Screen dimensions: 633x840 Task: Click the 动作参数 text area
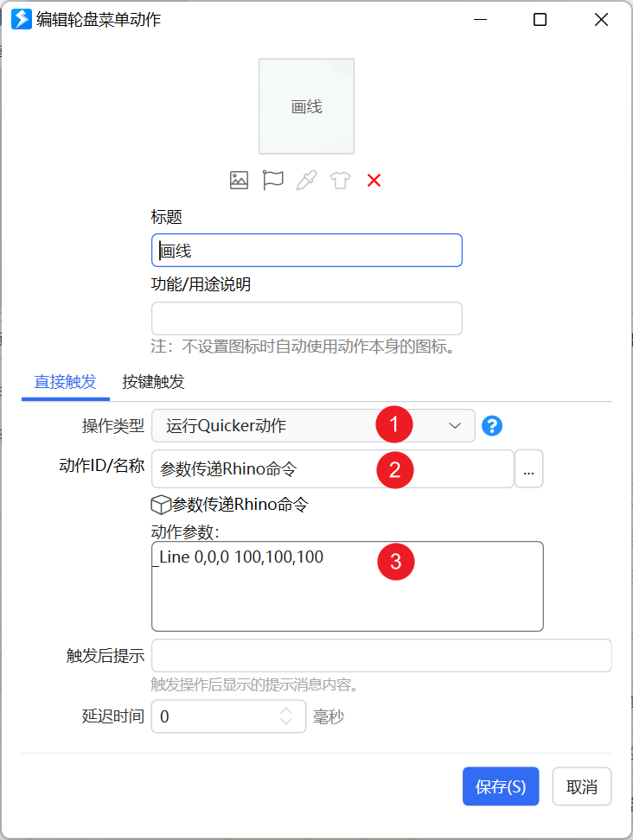[348, 586]
